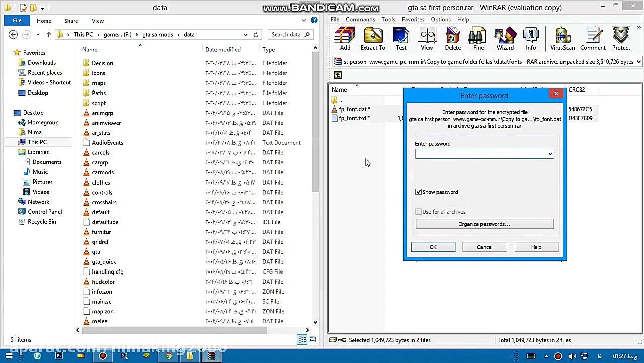Sort Explorer files by Date modified

(223, 49)
